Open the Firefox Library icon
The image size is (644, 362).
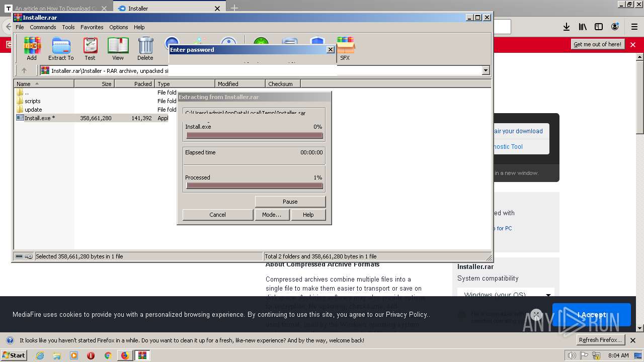[x=583, y=27]
